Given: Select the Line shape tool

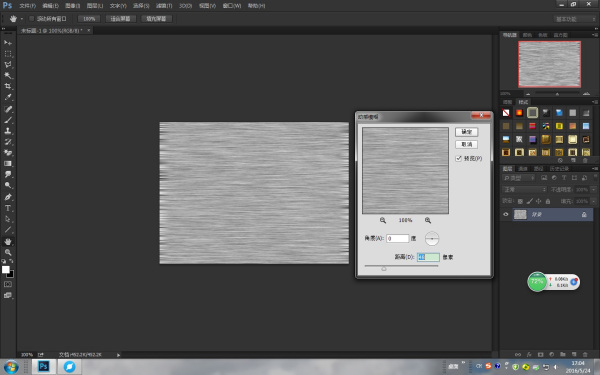Looking at the screenshot, I should (x=8, y=230).
